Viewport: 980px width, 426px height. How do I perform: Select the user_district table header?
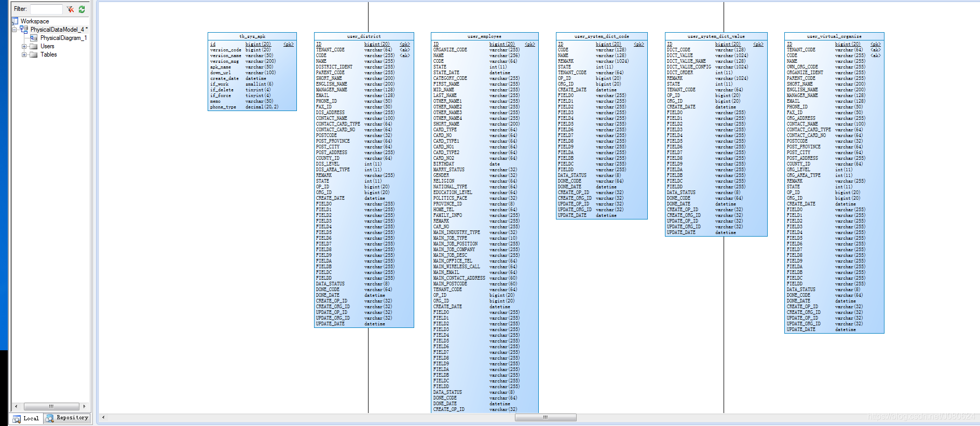[364, 36]
